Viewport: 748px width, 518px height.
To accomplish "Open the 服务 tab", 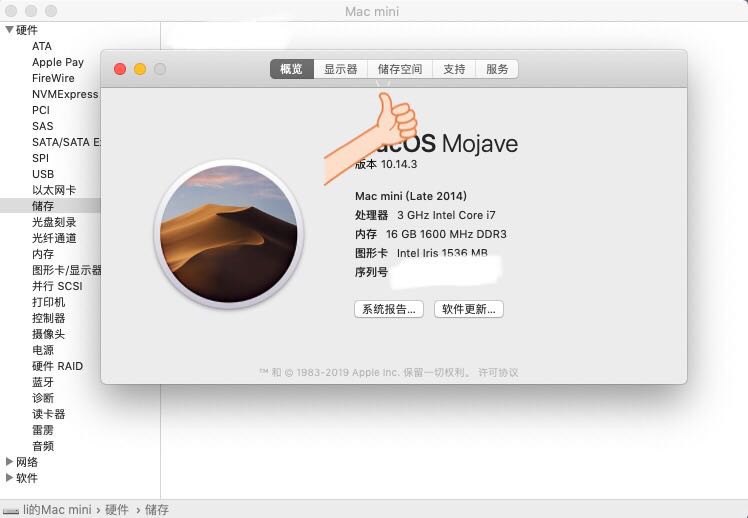I will tap(497, 69).
